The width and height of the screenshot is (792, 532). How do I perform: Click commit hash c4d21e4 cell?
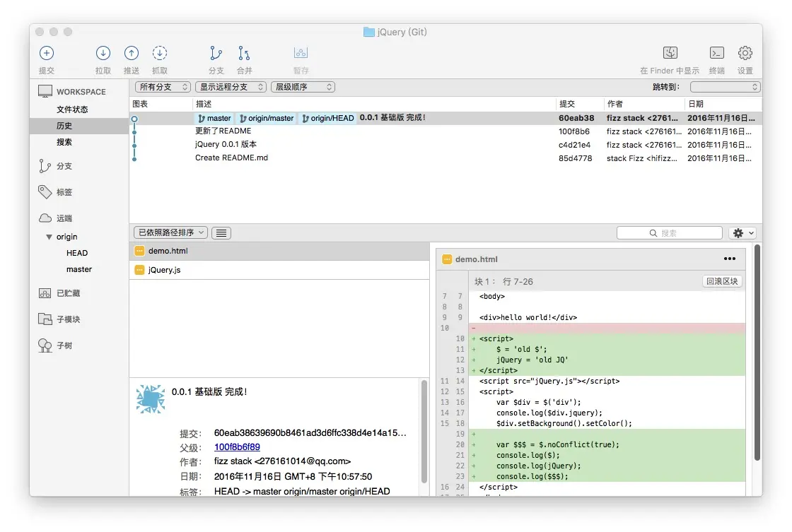[x=574, y=145]
